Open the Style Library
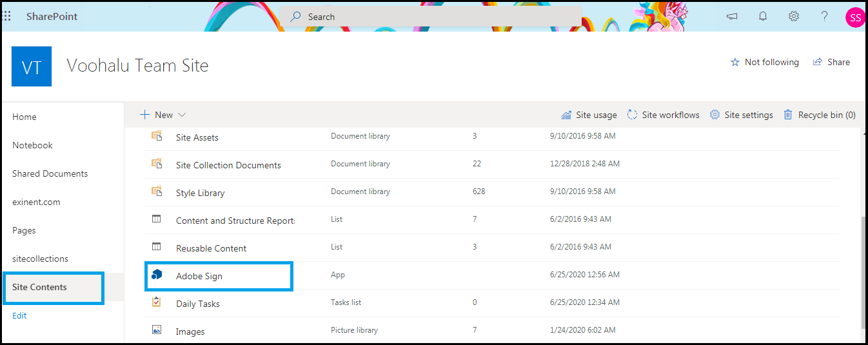 click(x=201, y=193)
